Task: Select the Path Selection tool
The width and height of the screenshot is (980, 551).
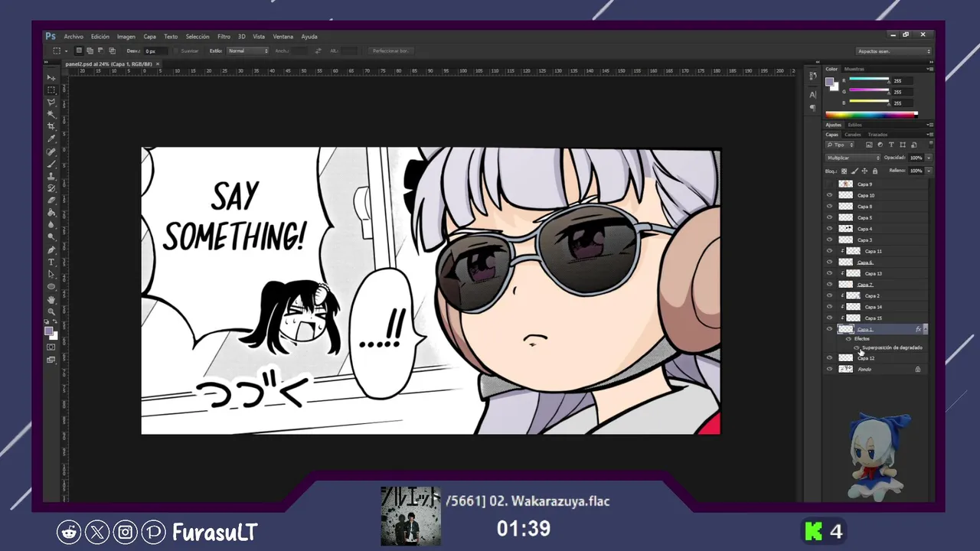Action: pyautogui.click(x=51, y=274)
